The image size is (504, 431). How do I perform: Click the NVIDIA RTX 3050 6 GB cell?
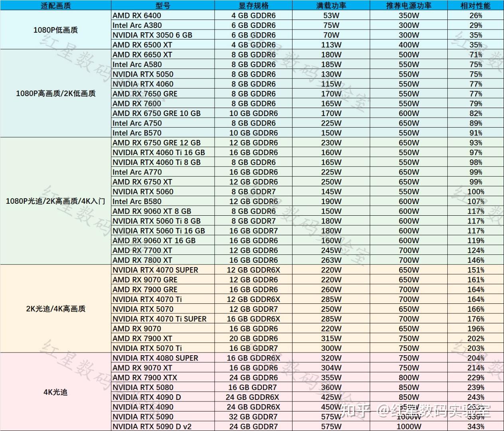click(x=163, y=35)
